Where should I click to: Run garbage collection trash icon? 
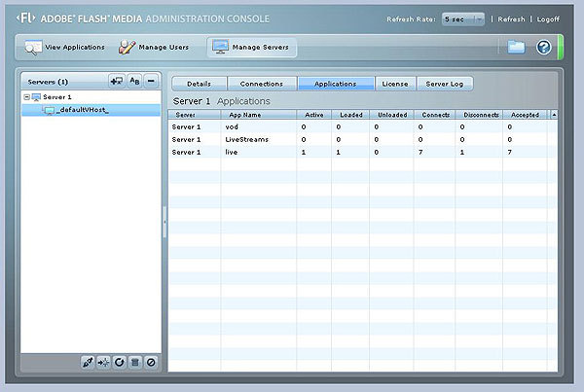[x=135, y=362]
